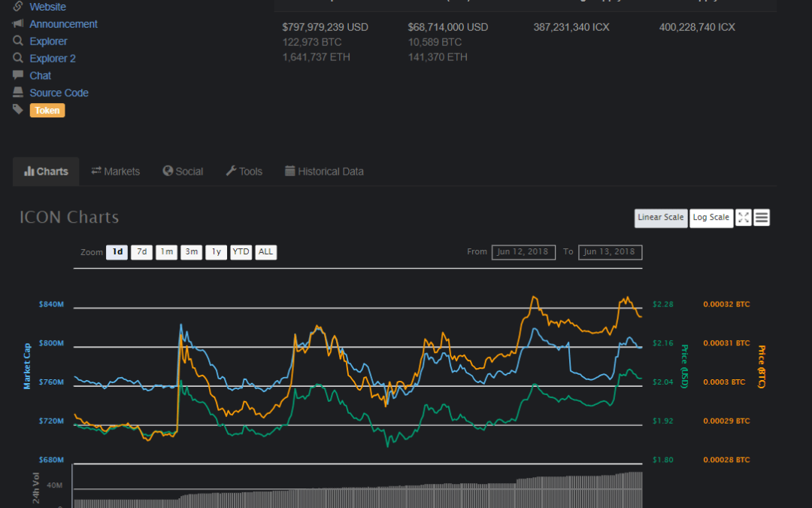Screen dimensions: 812x508
Task: Select Log Scale for the chart
Action: pos(711,217)
